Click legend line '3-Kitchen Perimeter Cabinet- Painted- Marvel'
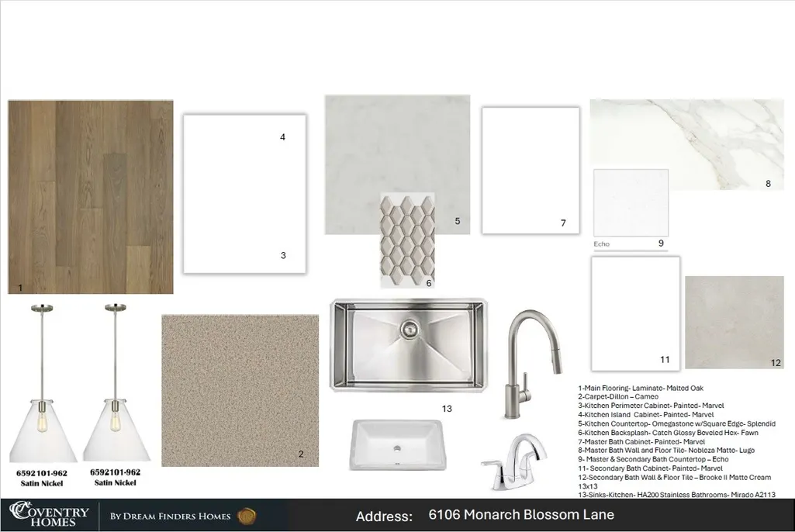This screenshot has width=795, height=532. (651, 406)
